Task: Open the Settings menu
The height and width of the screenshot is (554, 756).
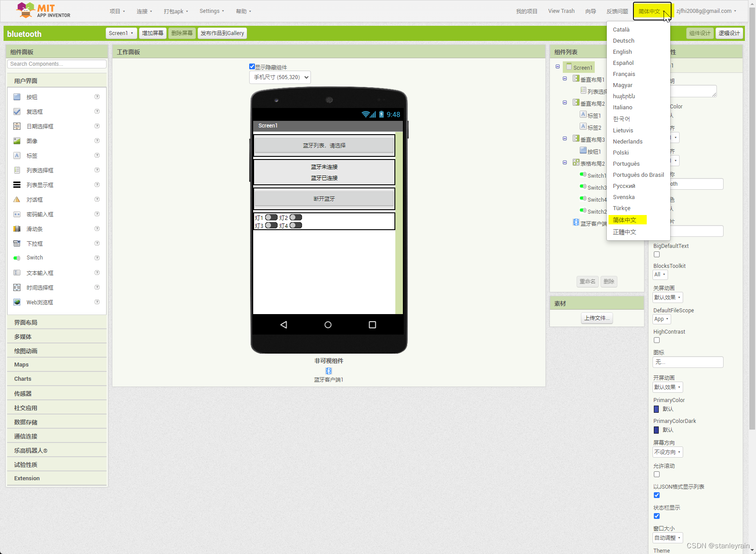Action: (211, 11)
